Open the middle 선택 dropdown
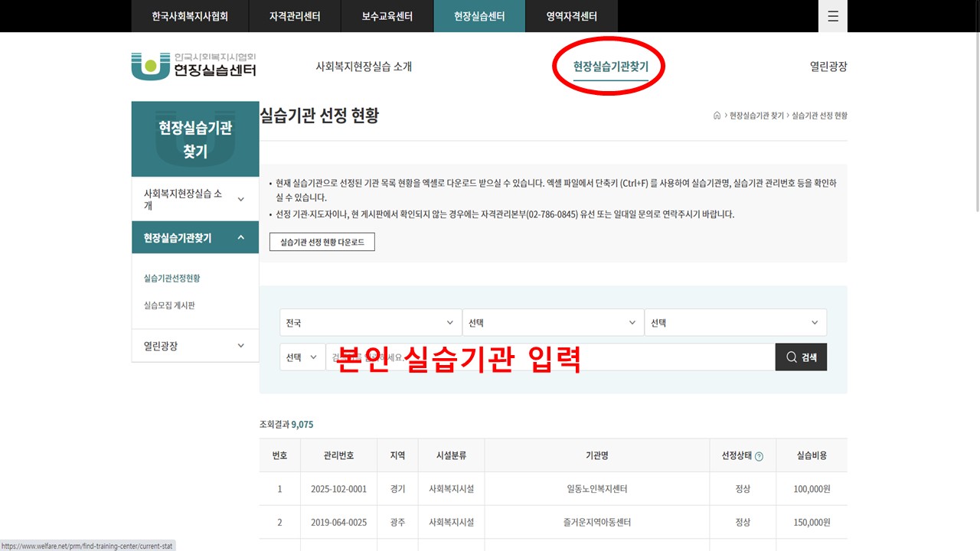 (x=552, y=323)
